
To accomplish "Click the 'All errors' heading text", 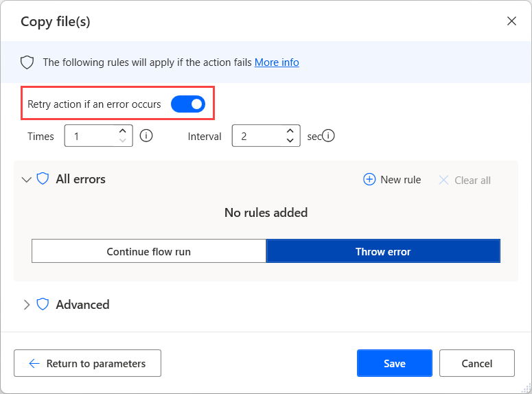I will coord(81,179).
